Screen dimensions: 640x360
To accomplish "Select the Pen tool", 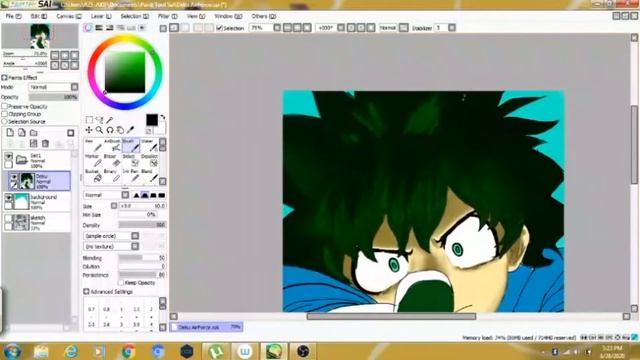I will coord(93,145).
